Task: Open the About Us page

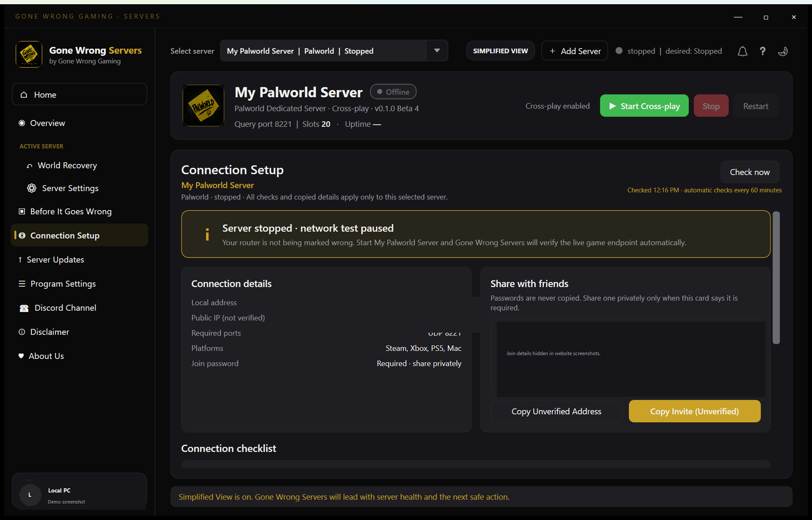Action: point(80,356)
